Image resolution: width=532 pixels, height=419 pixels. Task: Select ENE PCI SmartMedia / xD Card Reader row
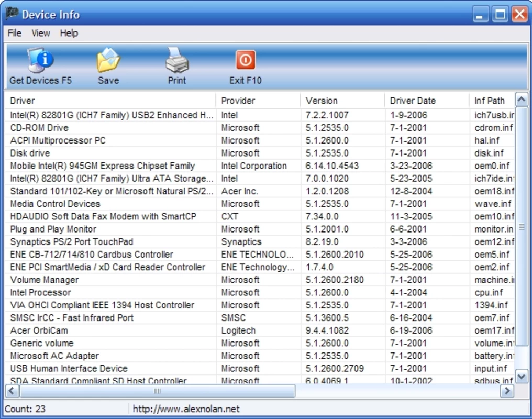coord(260,267)
